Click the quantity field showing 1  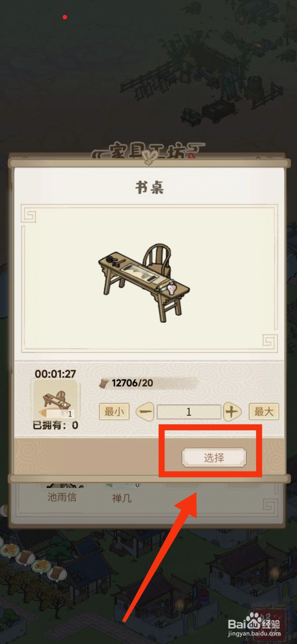tap(189, 412)
